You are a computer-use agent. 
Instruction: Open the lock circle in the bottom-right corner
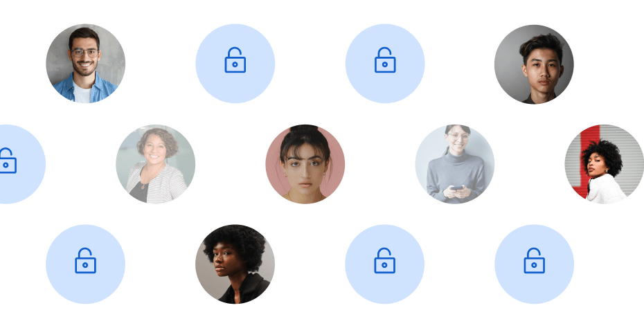coord(534,264)
